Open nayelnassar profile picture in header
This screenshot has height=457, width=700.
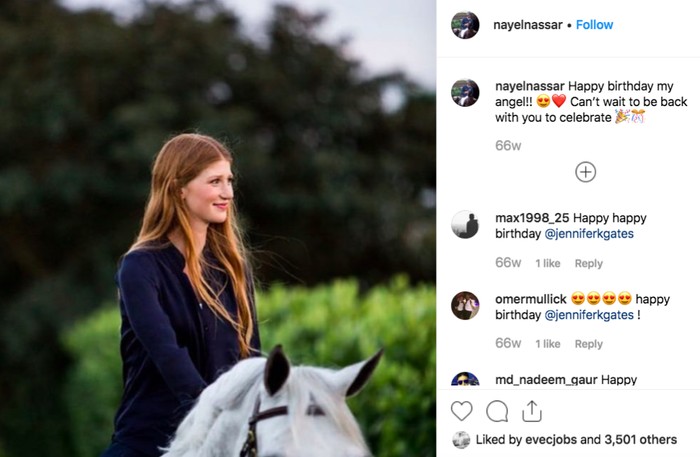click(x=465, y=25)
